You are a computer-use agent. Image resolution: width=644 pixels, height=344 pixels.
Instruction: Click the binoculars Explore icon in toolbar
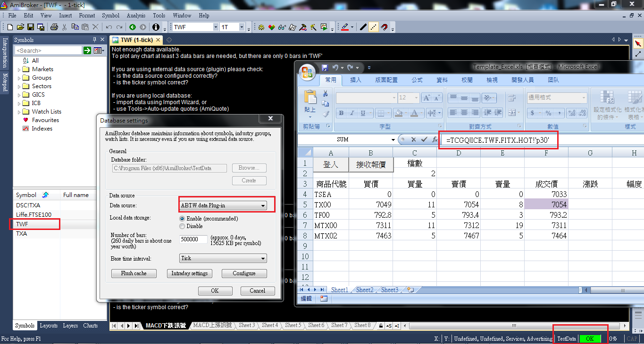pyautogui.click(x=282, y=27)
